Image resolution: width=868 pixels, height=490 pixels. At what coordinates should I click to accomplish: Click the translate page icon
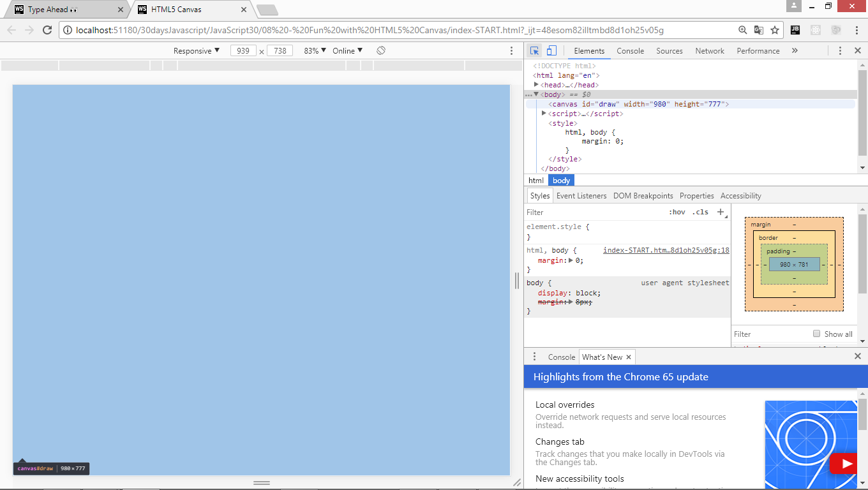coord(758,30)
